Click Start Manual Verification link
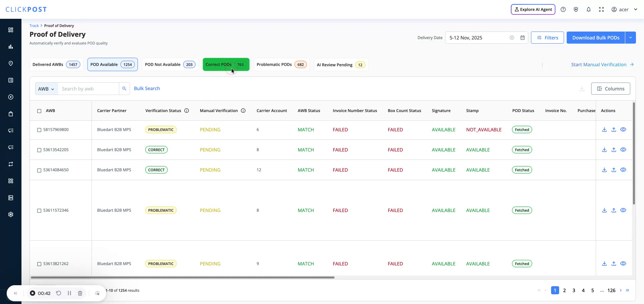This screenshot has width=644, height=304. click(599, 64)
